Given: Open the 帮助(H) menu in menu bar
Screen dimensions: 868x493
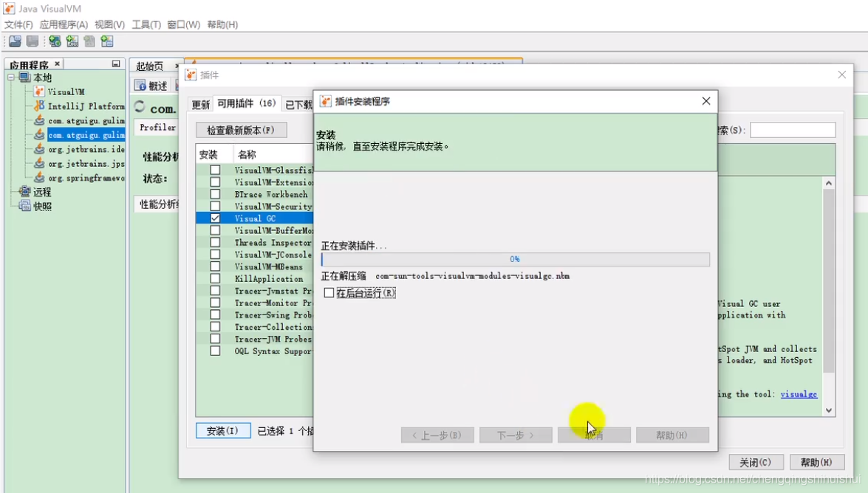Looking at the screenshot, I should 222,24.
